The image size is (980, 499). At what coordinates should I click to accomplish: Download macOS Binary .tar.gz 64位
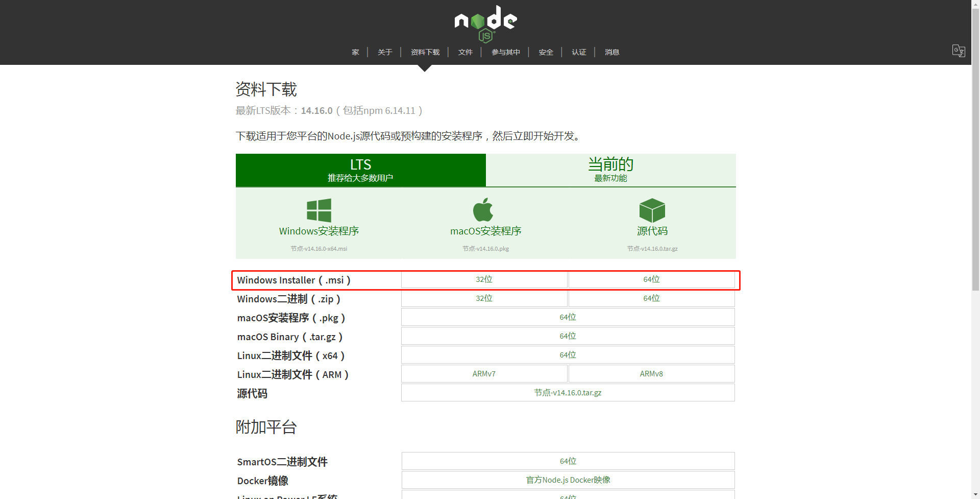[x=568, y=336]
